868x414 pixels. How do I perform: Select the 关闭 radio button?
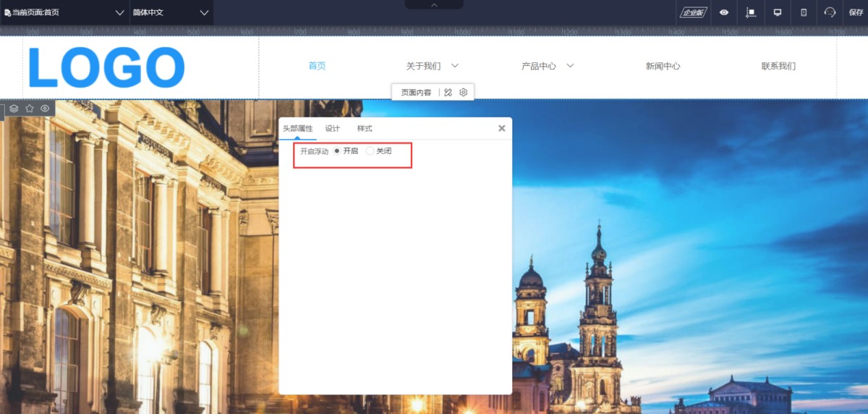click(370, 151)
